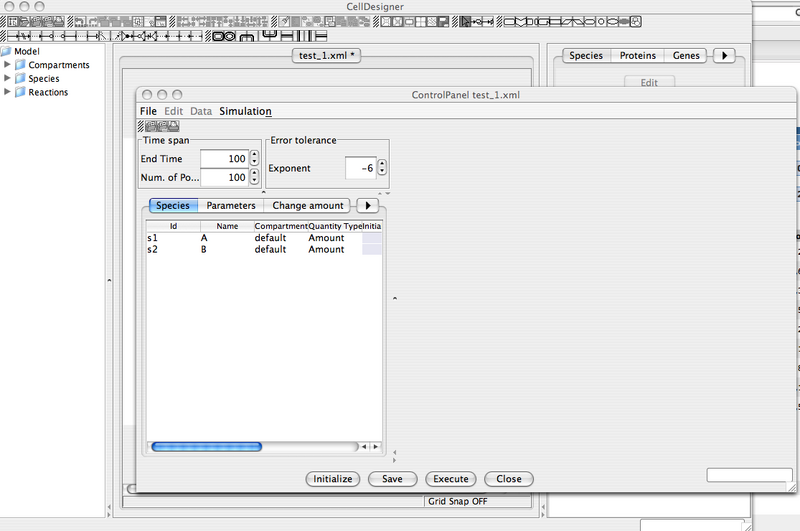Decrease Exponent with down stepper

[382, 171]
